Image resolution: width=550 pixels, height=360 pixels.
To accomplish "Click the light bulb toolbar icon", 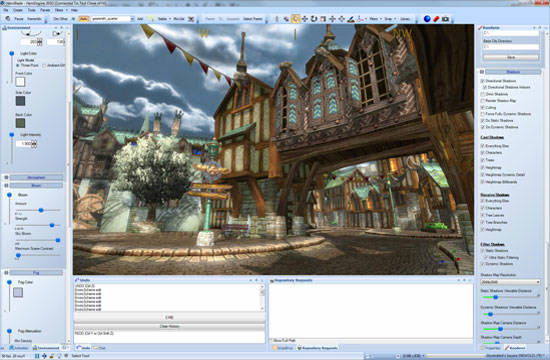I will pyautogui.click(x=151, y=19).
